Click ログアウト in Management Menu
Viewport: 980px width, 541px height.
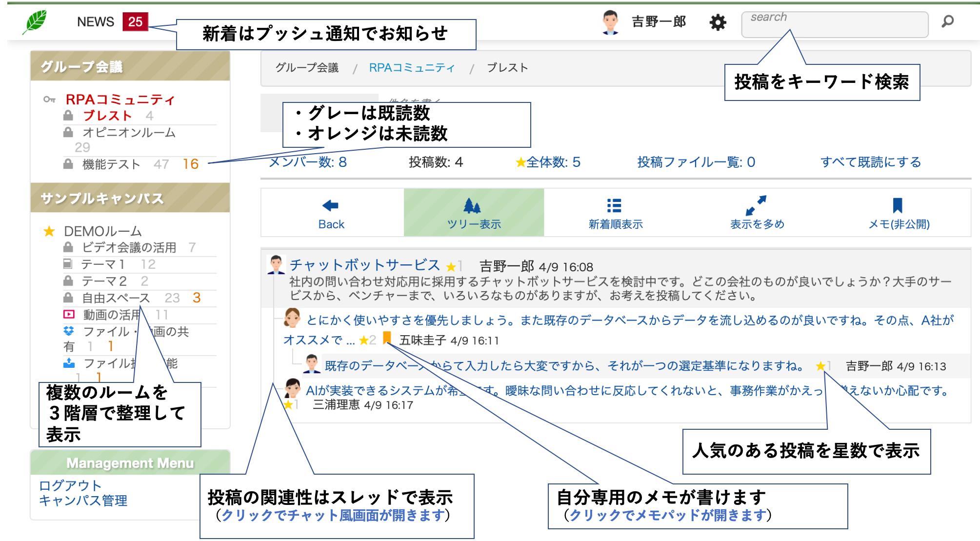coord(70,485)
